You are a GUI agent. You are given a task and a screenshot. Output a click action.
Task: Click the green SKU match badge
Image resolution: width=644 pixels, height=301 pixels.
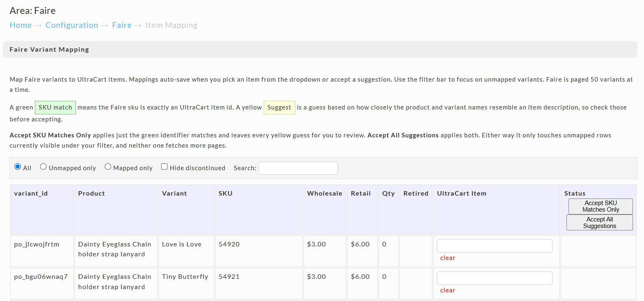coord(55,107)
